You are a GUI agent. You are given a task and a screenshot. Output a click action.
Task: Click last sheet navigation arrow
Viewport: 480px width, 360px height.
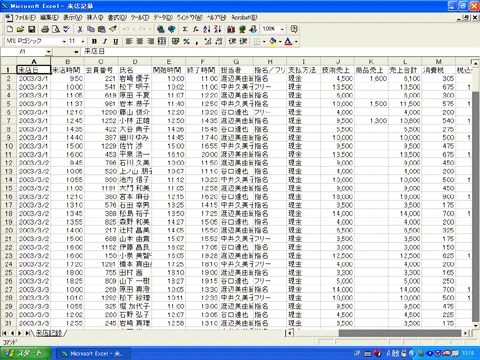click(x=27, y=333)
